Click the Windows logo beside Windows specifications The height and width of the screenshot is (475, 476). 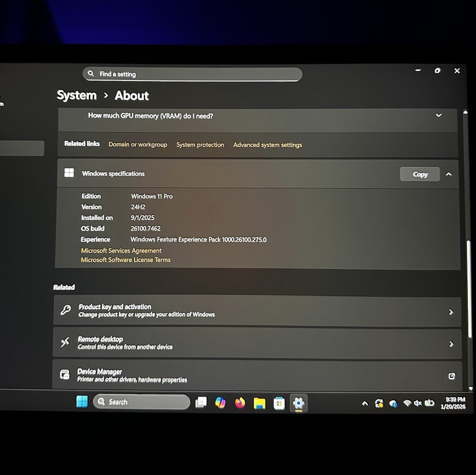tap(69, 173)
